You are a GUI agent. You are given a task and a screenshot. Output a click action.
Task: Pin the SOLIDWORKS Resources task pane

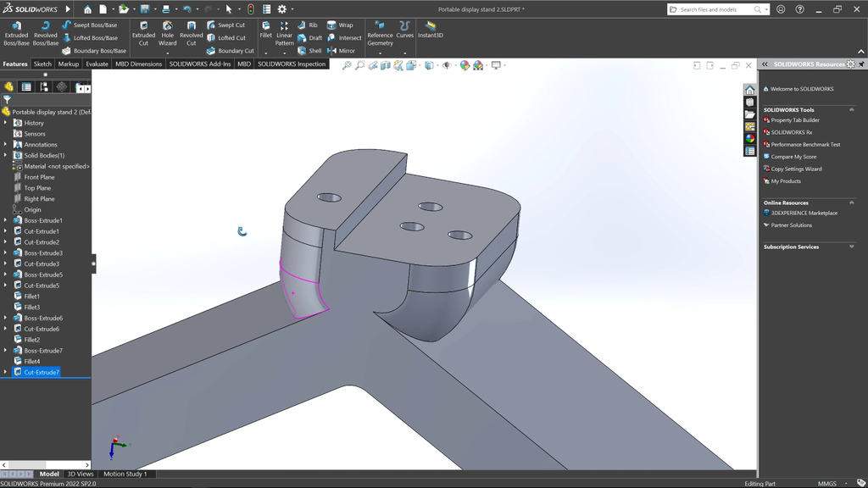click(861, 64)
